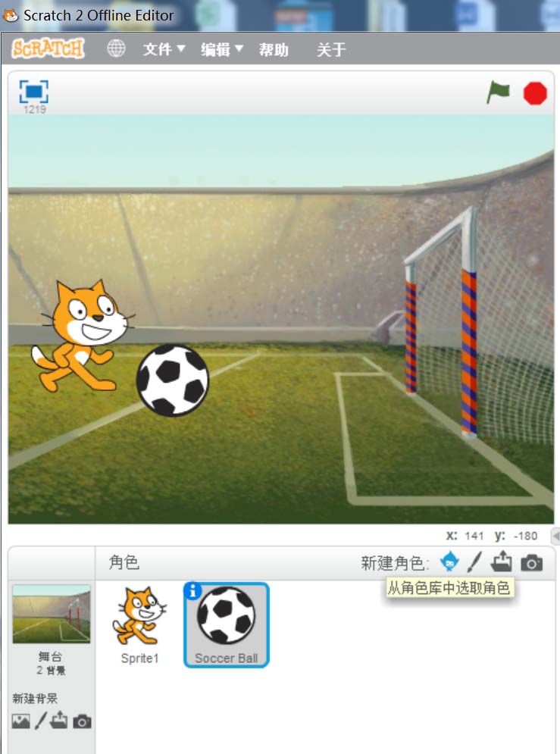The image size is (560, 754).
Task: Upload backdrop from file icon
Action: coord(58,720)
